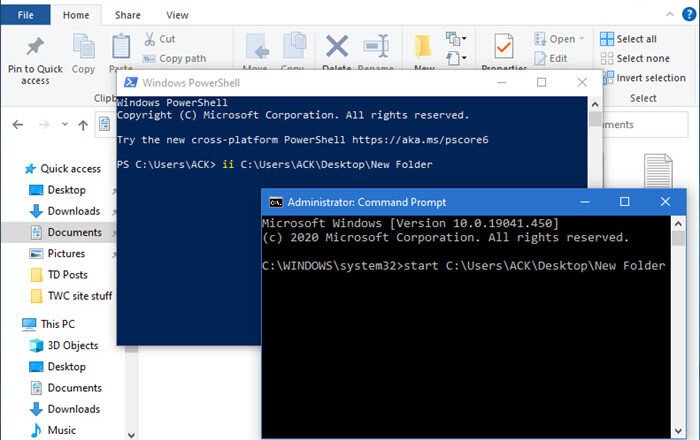Image resolution: width=700 pixels, height=440 pixels.
Task: Click navigation pane scroll down arrow
Action: click(x=131, y=435)
